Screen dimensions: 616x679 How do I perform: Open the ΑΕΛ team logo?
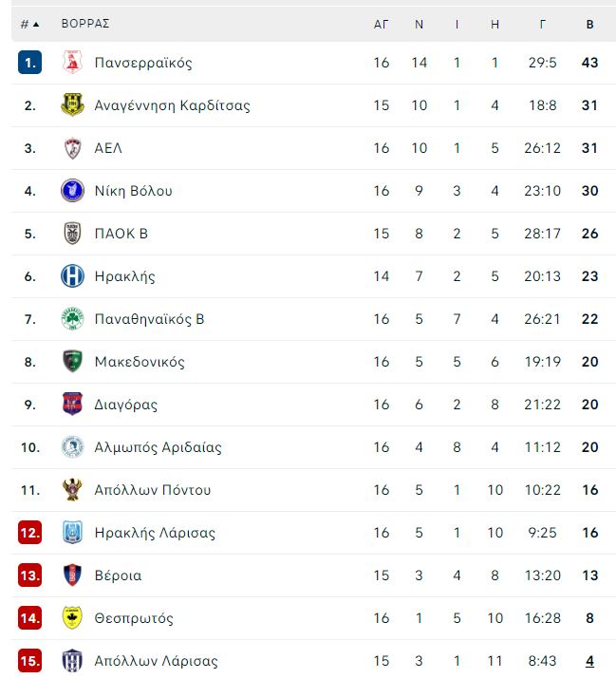pos(72,148)
